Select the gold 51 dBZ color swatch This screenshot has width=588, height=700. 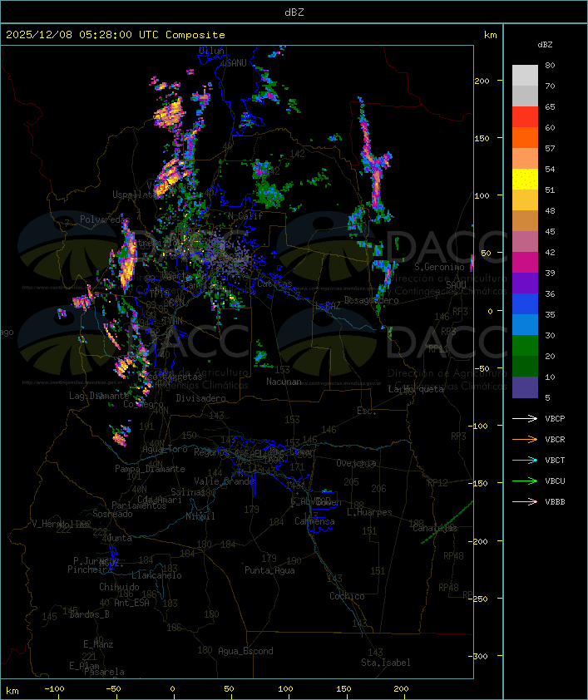[525, 200]
